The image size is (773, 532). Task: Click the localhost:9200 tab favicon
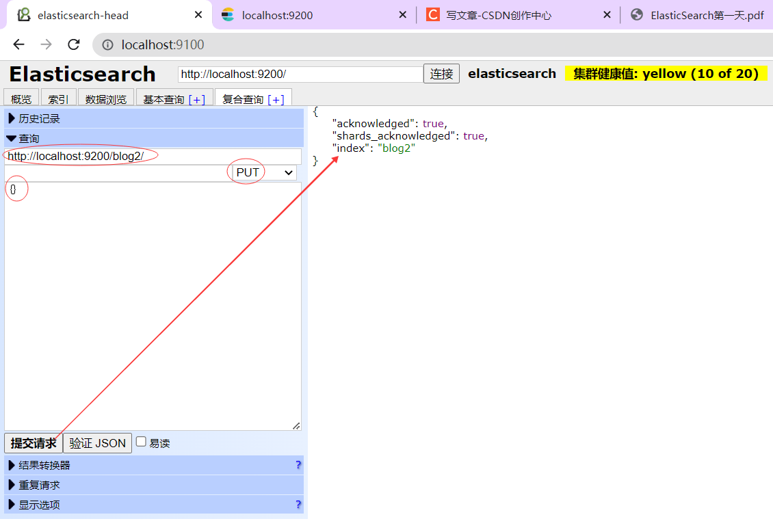point(228,14)
